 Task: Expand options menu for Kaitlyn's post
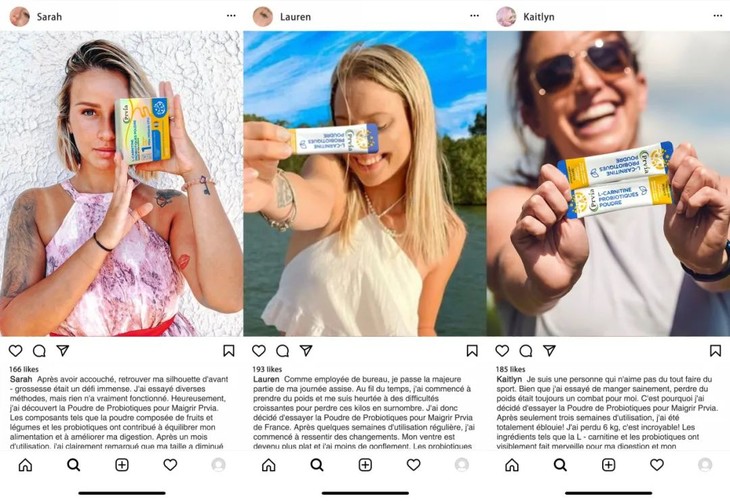pos(718,16)
